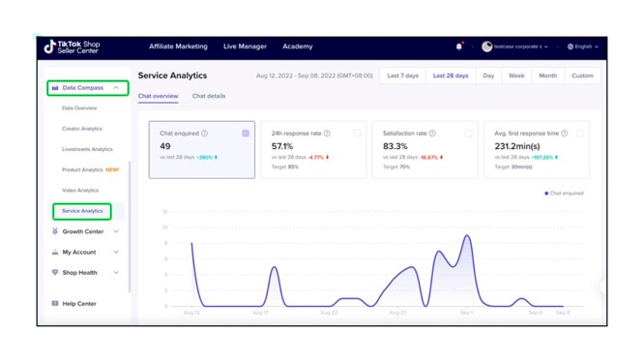The image size is (644, 363).
Task: Click the user account avatar
Action: point(486,46)
